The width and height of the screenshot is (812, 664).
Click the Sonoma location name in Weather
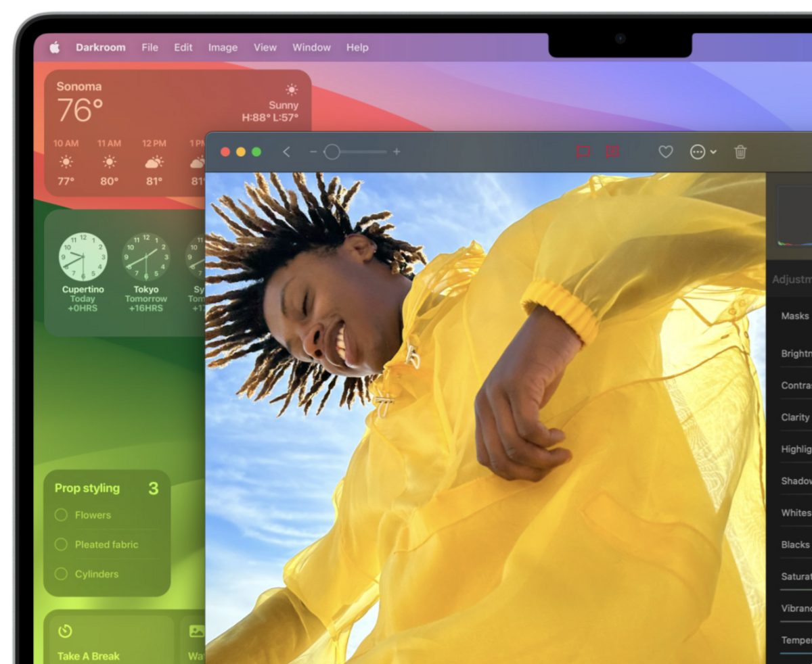click(x=79, y=87)
